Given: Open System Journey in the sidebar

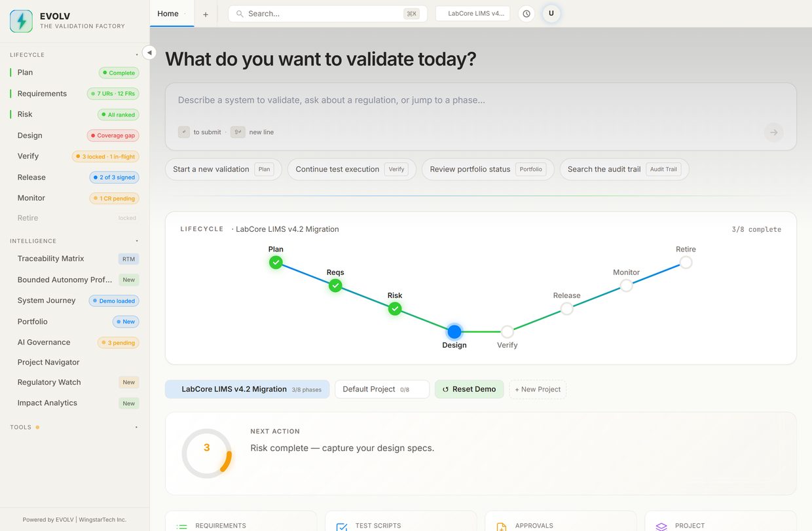Looking at the screenshot, I should [x=75, y=301].
